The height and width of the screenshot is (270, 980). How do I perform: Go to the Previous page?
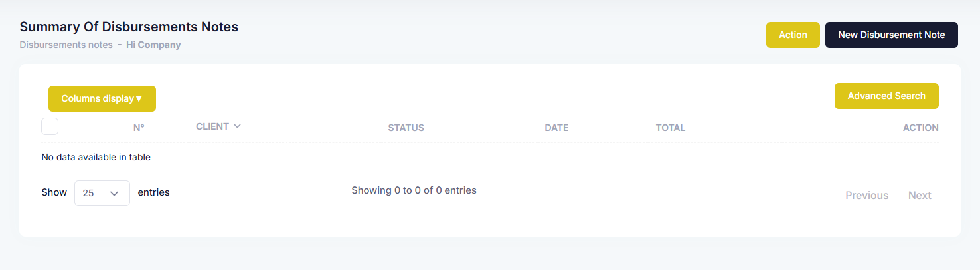pyautogui.click(x=866, y=195)
